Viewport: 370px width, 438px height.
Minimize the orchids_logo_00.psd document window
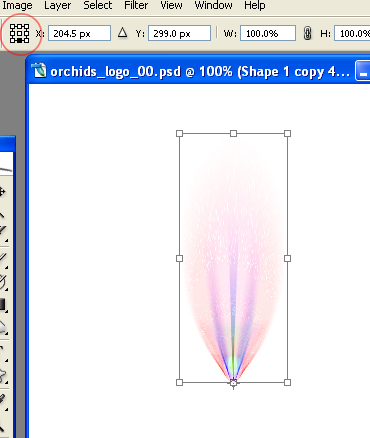363,71
